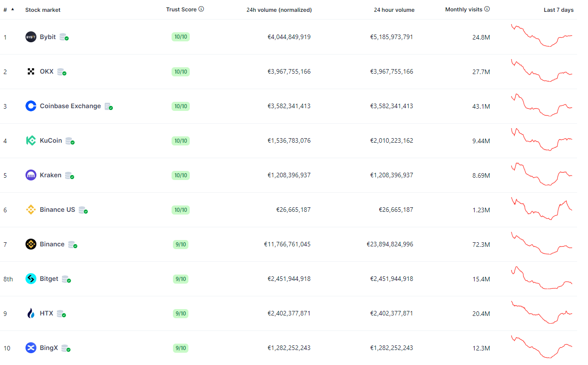Click the Coinbase Exchange logo
This screenshot has width=588, height=365.
[31, 106]
